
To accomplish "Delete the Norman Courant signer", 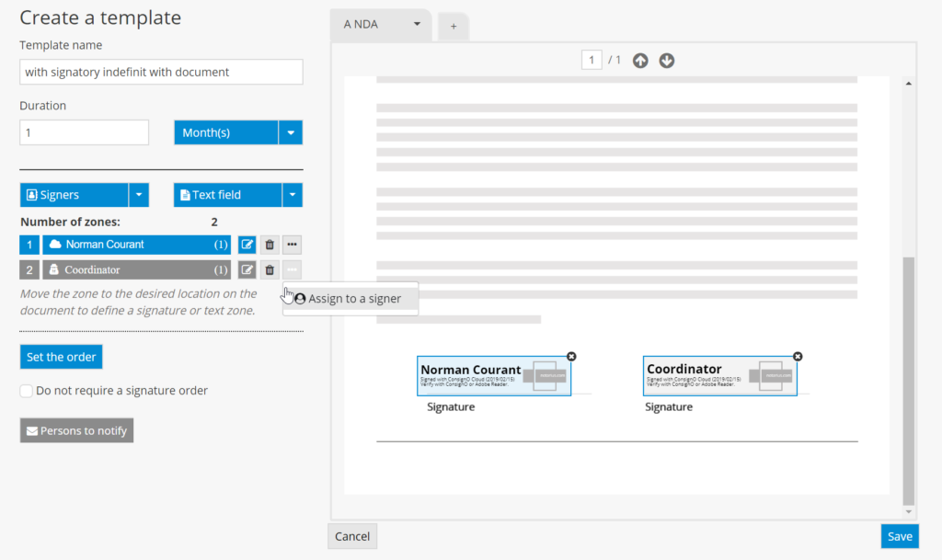I will [270, 245].
